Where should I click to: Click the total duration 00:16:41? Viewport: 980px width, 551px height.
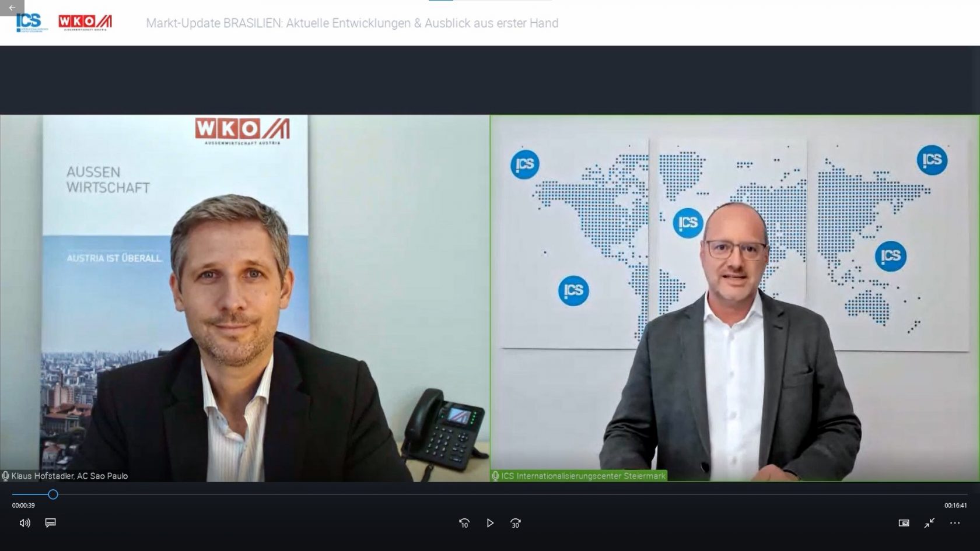[956, 506]
